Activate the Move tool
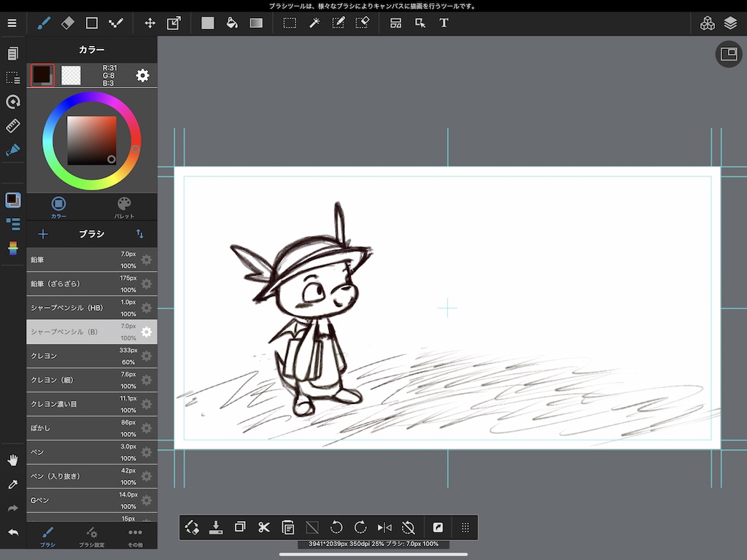Screen dimensions: 747x560 point(150,23)
